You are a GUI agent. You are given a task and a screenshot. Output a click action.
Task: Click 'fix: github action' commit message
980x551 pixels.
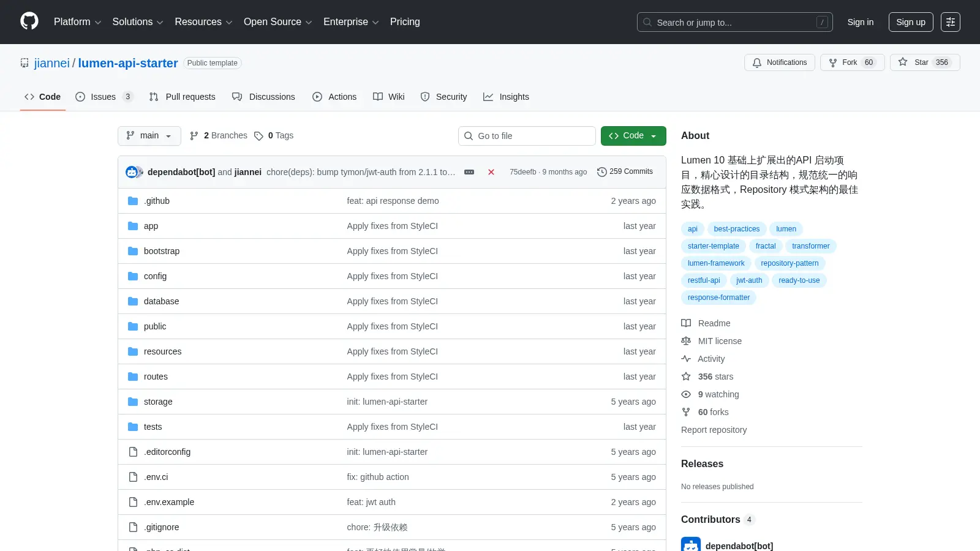[378, 477]
